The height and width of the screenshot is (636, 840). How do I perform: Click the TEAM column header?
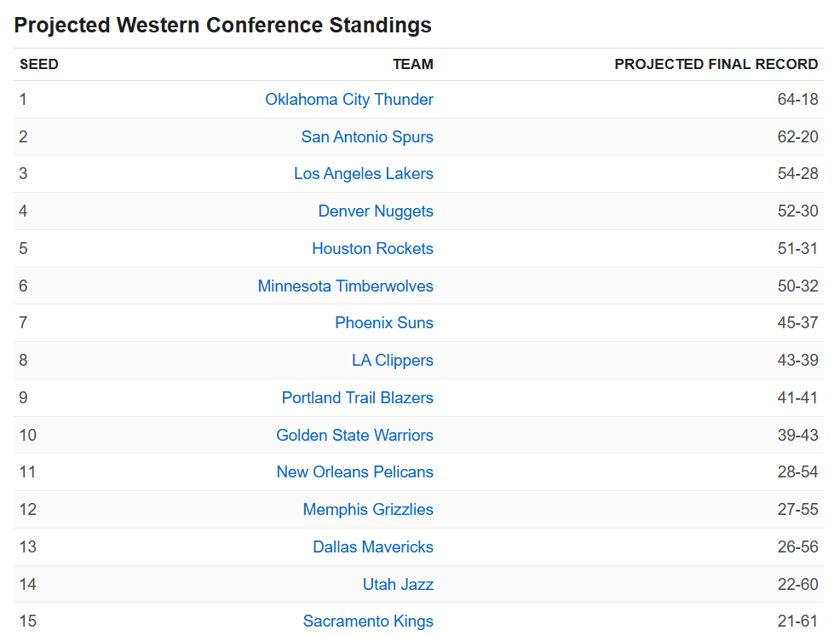[x=412, y=65]
